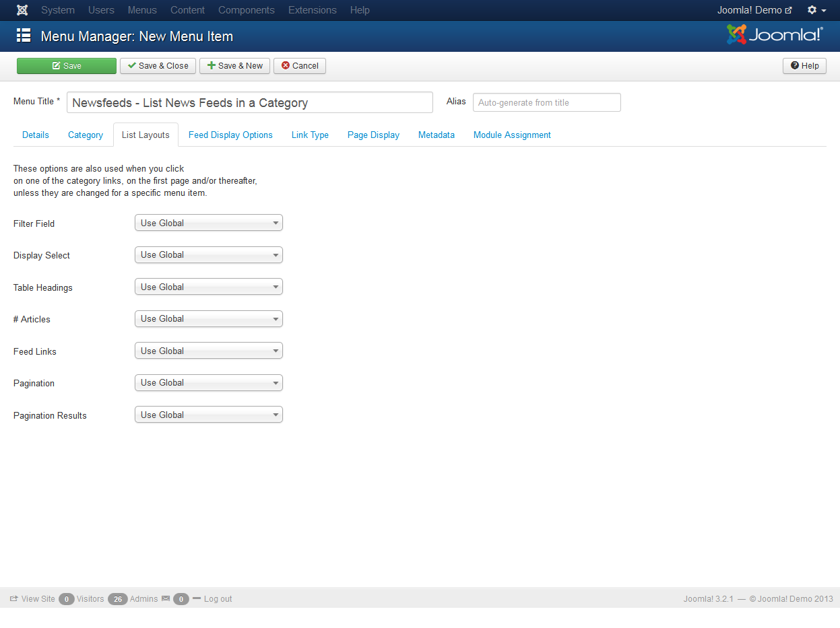Click the Joomla! brand logo on the right
Image resolution: width=840 pixels, height=628 pixels.
pos(775,35)
